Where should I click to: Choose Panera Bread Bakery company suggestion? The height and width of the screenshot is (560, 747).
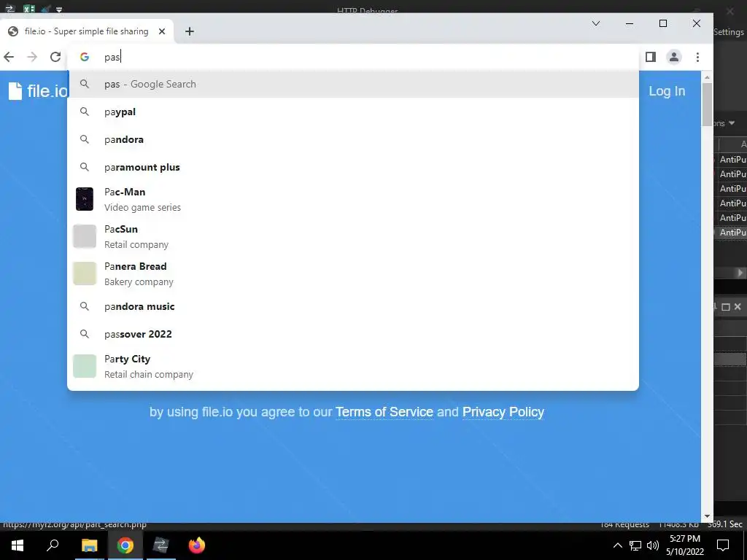point(353,274)
